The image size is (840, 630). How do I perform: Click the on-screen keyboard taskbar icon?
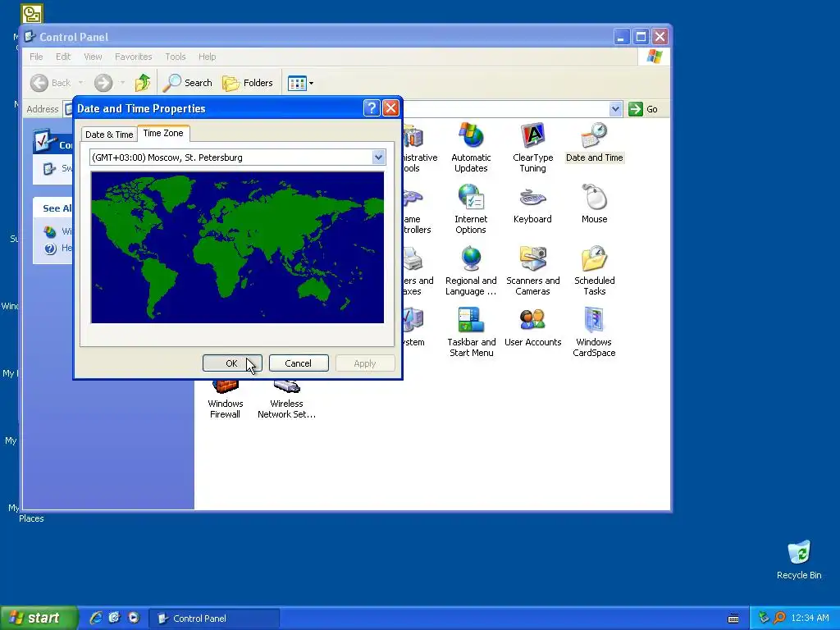733,619
